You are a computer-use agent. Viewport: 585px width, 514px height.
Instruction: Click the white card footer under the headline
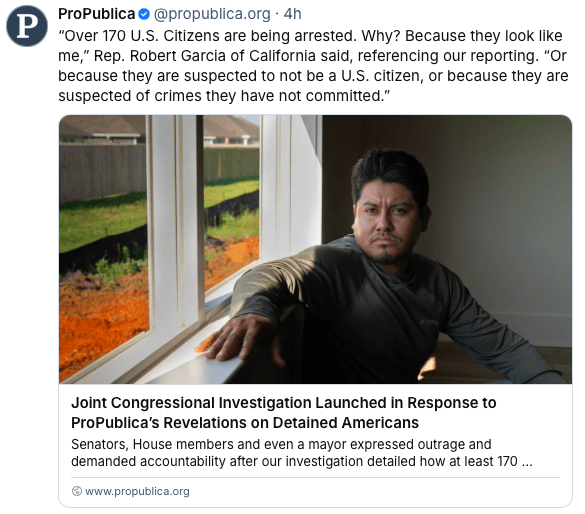click(315, 446)
